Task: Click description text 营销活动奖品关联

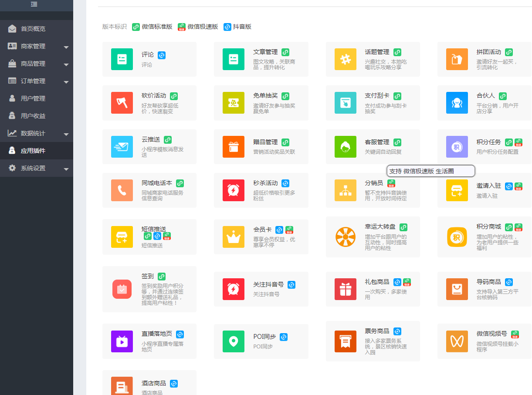Action: pyautogui.click(x=274, y=152)
